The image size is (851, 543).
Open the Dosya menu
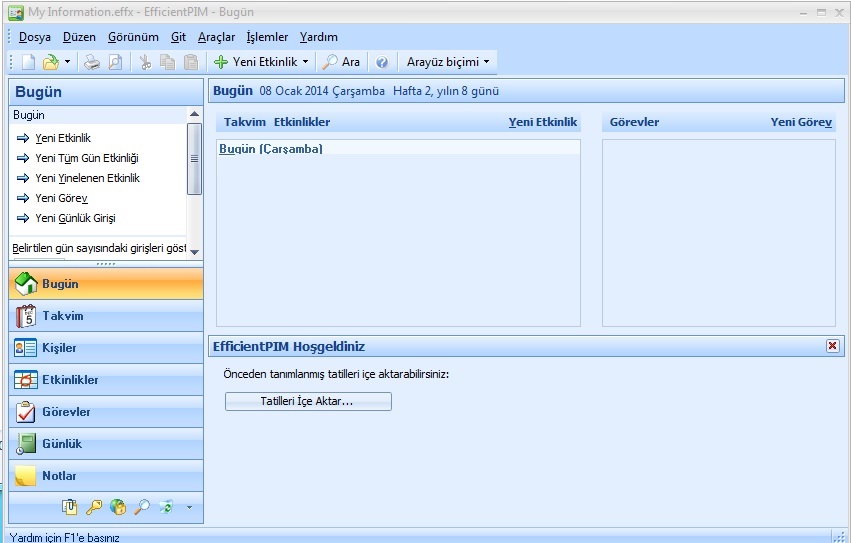(x=35, y=37)
